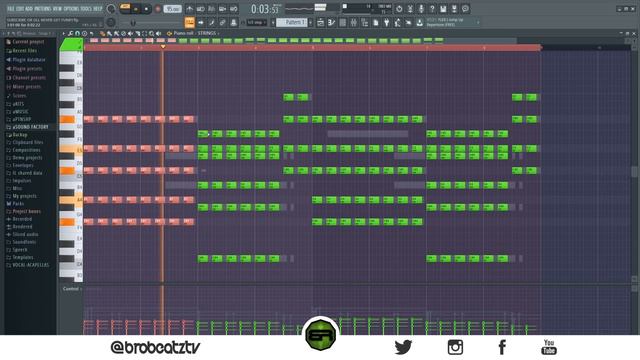Open the plugin picker icon
Image resolution: width=640 pixels, height=360 pixels.
[x=387, y=22]
